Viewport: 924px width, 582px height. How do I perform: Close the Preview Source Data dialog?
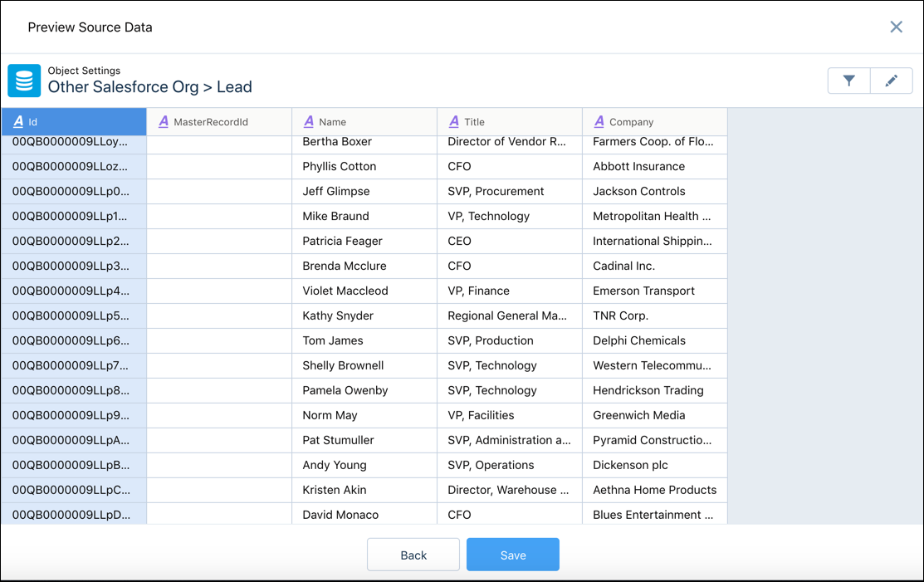pyautogui.click(x=896, y=27)
